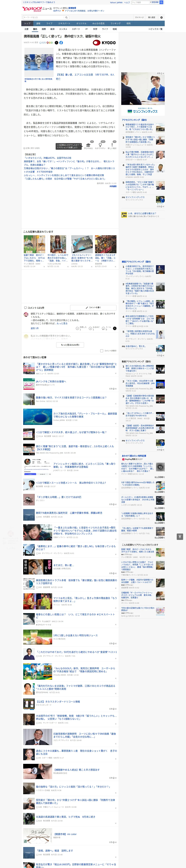The image size is (186, 868).
Task: Open the 共同通信 source link
Action: (x=113, y=186)
